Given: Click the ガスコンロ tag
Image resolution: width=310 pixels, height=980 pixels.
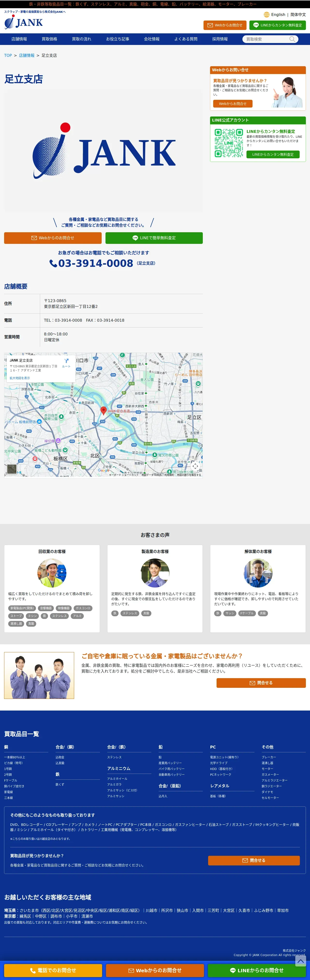Looking at the screenshot, I should point(83,608).
